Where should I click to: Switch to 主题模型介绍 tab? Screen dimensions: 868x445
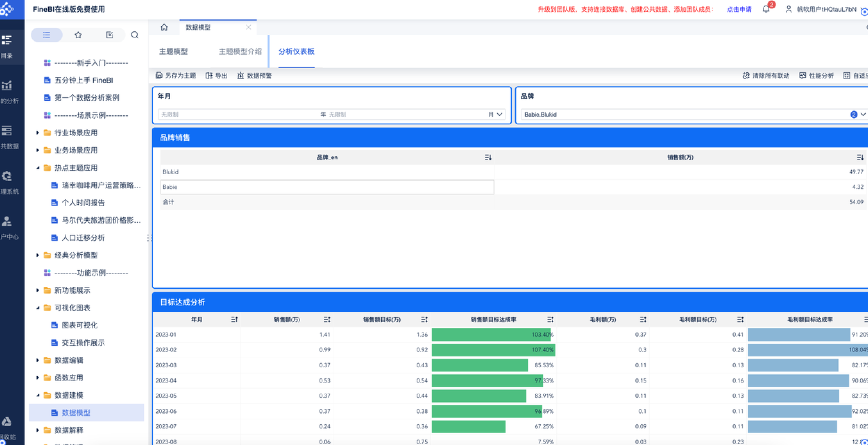click(240, 51)
